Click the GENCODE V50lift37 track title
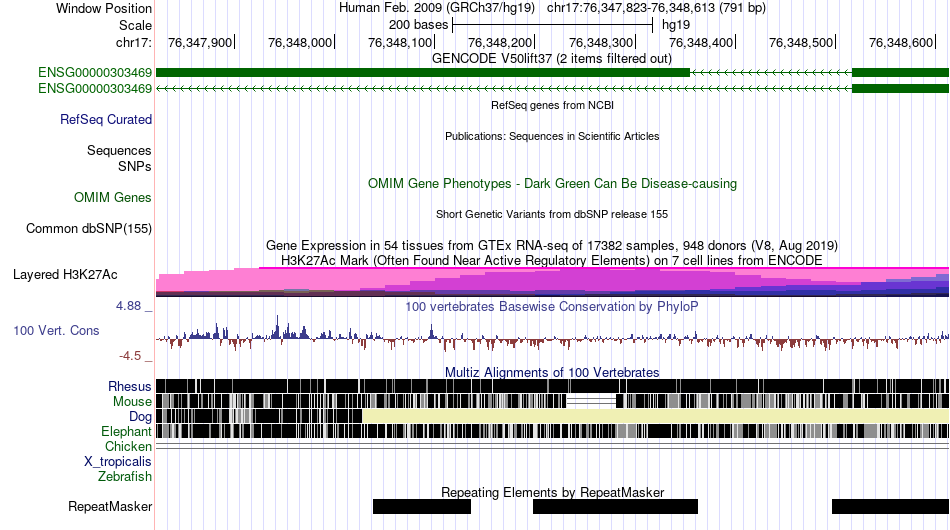Viewport: 950px width, 530px height. (x=551, y=58)
